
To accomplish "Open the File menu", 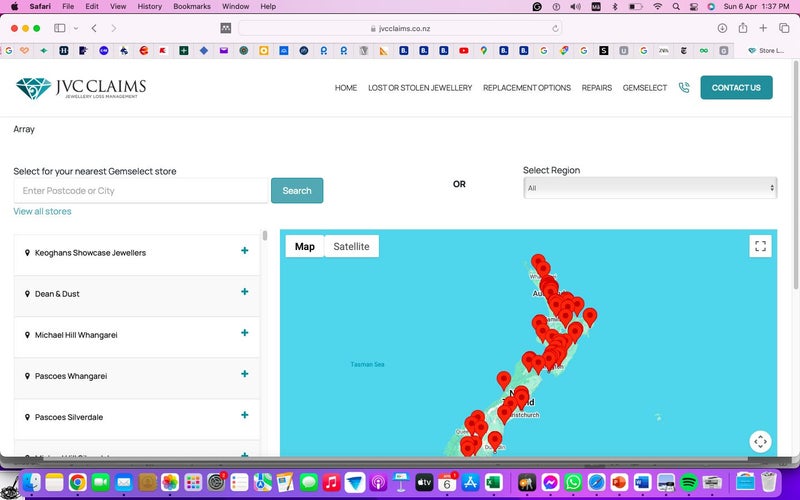I will 68,7.
